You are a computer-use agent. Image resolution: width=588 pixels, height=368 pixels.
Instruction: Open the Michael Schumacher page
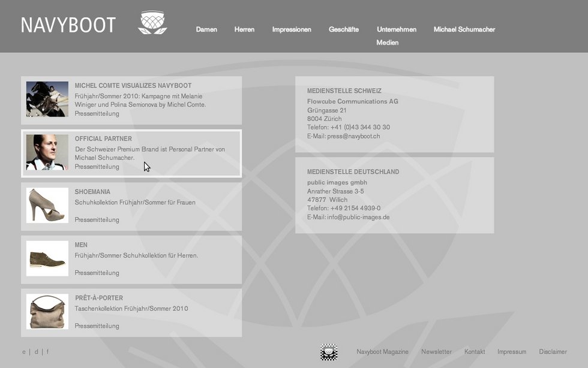(x=464, y=29)
